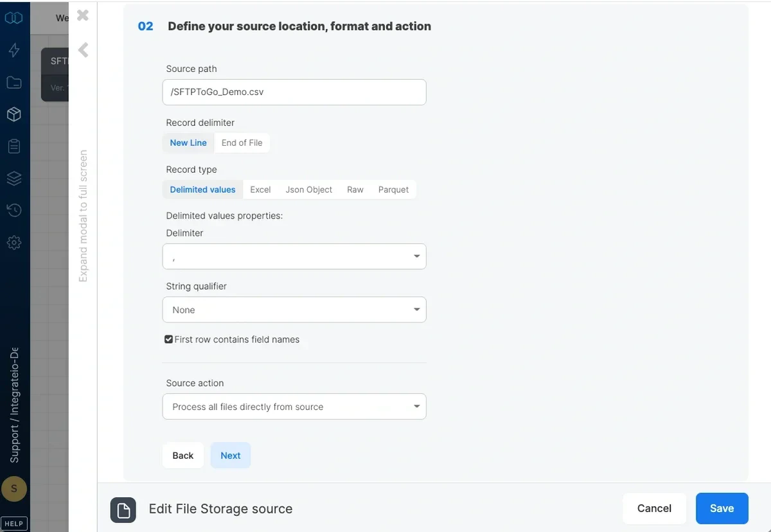Open the HELP button
The image size is (771, 532).
(x=14, y=523)
